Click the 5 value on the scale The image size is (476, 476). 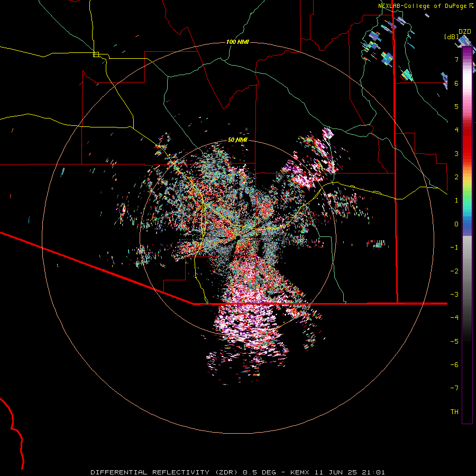click(x=456, y=106)
